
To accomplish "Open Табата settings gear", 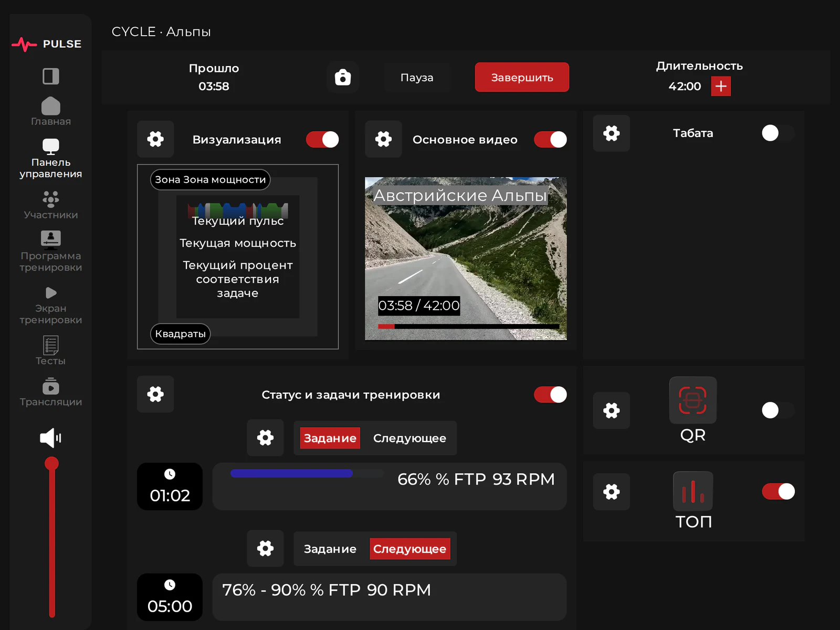I will (x=612, y=133).
